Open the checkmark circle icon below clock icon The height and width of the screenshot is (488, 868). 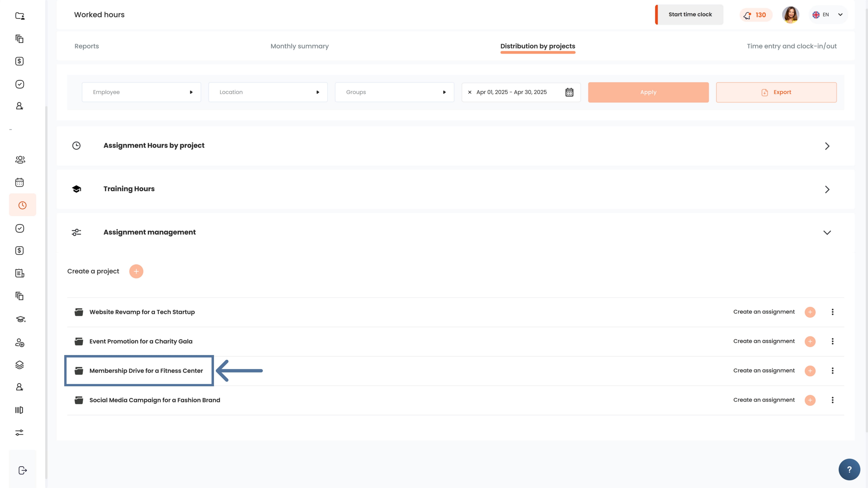click(x=20, y=228)
